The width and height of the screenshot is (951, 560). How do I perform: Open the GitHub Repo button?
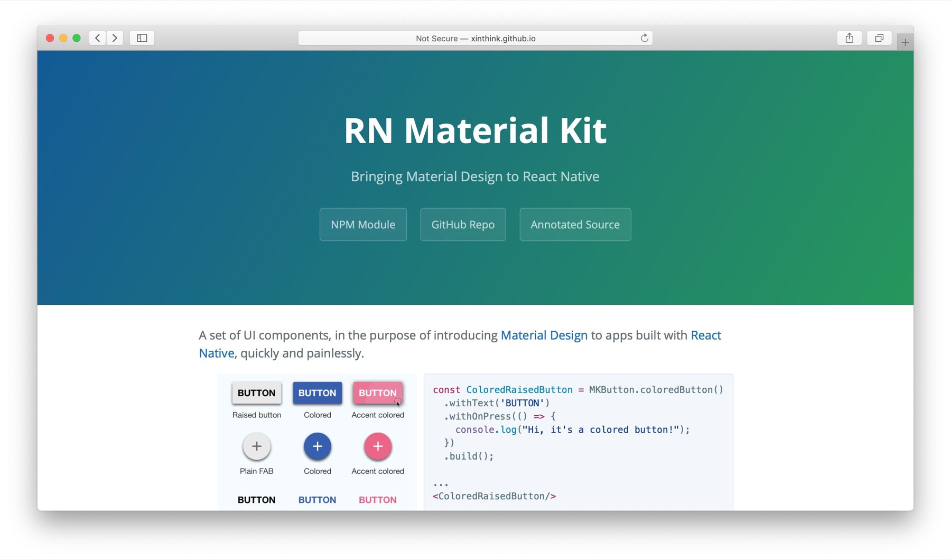[463, 225]
